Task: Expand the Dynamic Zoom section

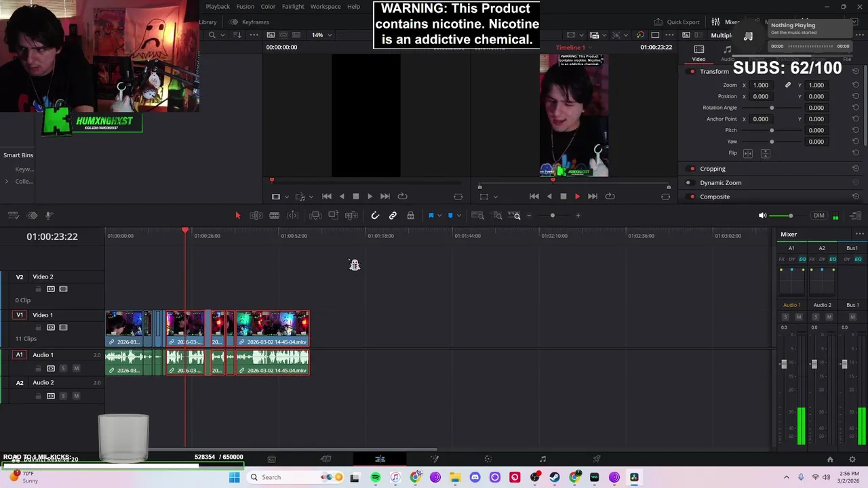Action: click(720, 183)
